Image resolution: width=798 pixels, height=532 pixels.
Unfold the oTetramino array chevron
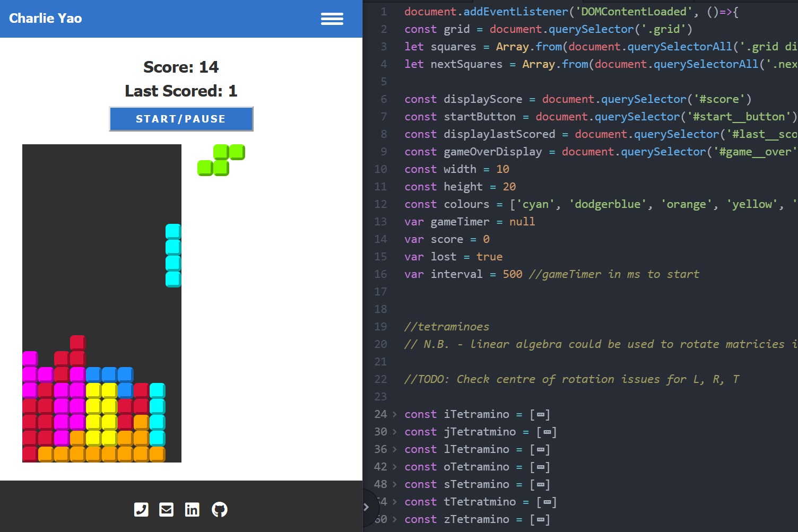394,467
